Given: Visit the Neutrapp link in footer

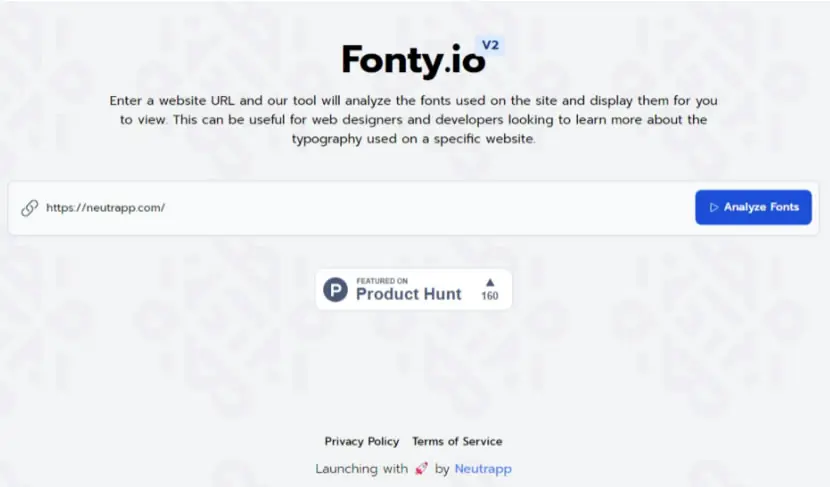Looking at the screenshot, I should pos(483,469).
